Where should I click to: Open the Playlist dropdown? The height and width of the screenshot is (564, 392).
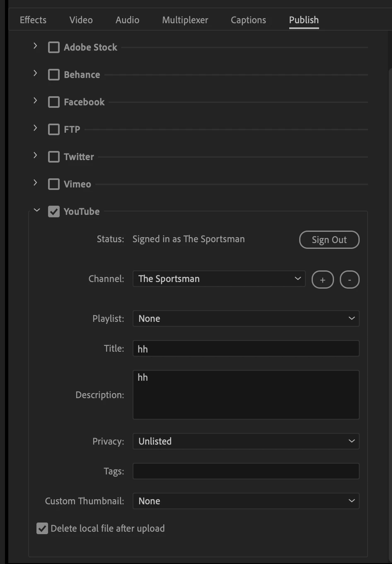click(x=246, y=318)
